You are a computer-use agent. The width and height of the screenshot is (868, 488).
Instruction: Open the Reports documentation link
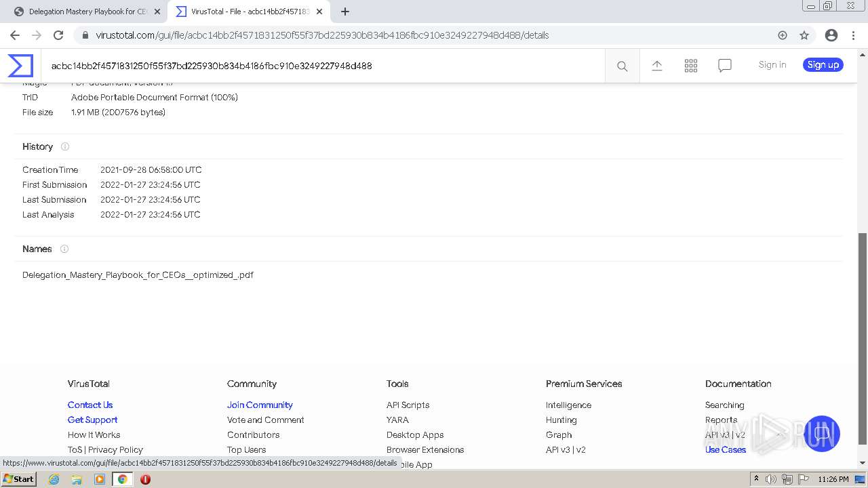tap(722, 420)
